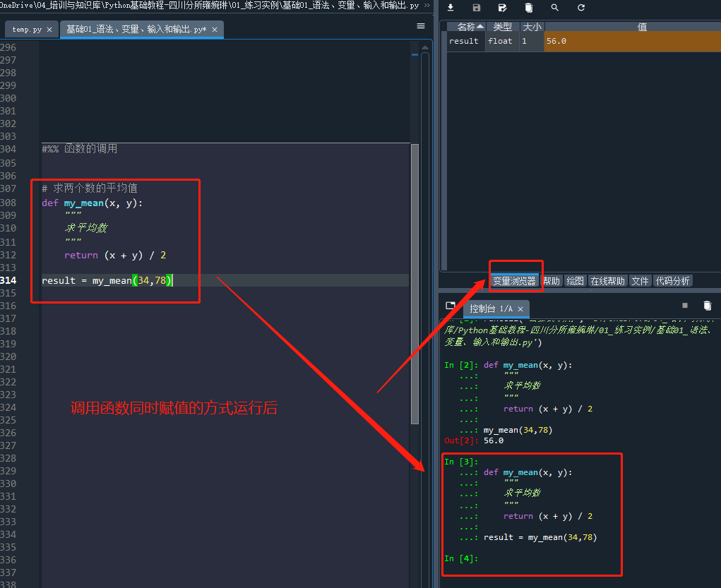Close the 基础01_语法 editor tab
This screenshot has width=721, height=588.
[214, 30]
